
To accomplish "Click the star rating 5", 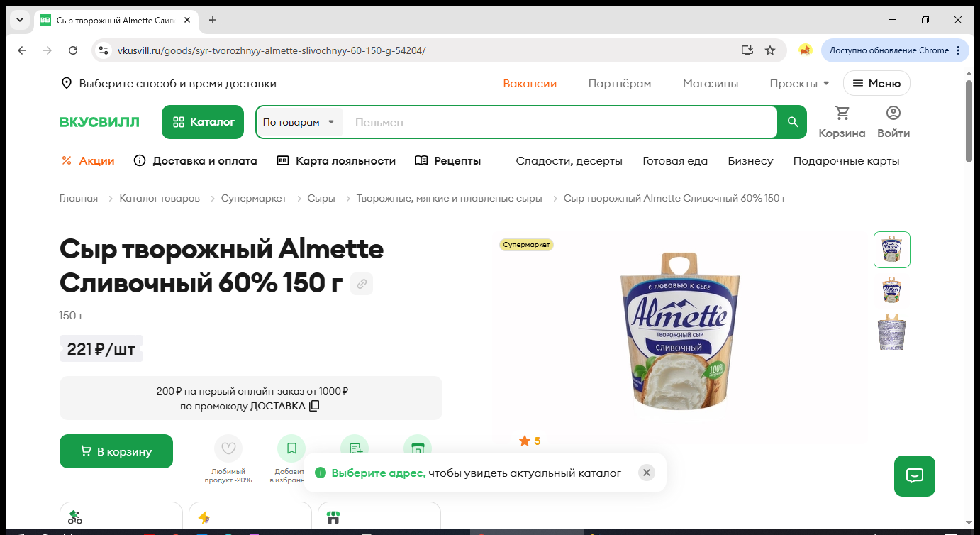I will 530,441.
